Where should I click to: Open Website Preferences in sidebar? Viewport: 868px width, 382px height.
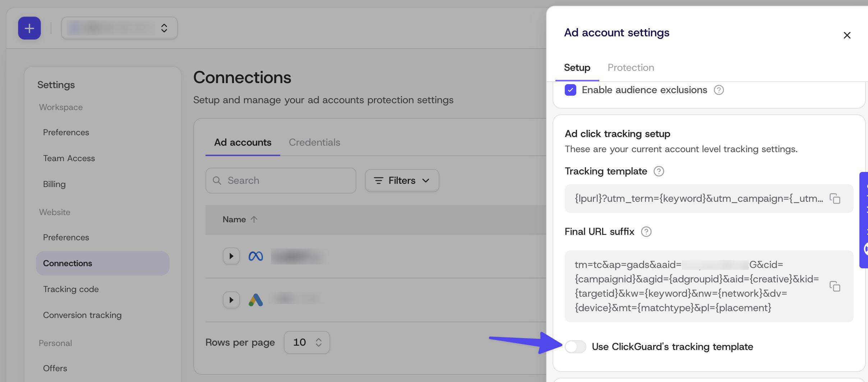(x=66, y=237)
